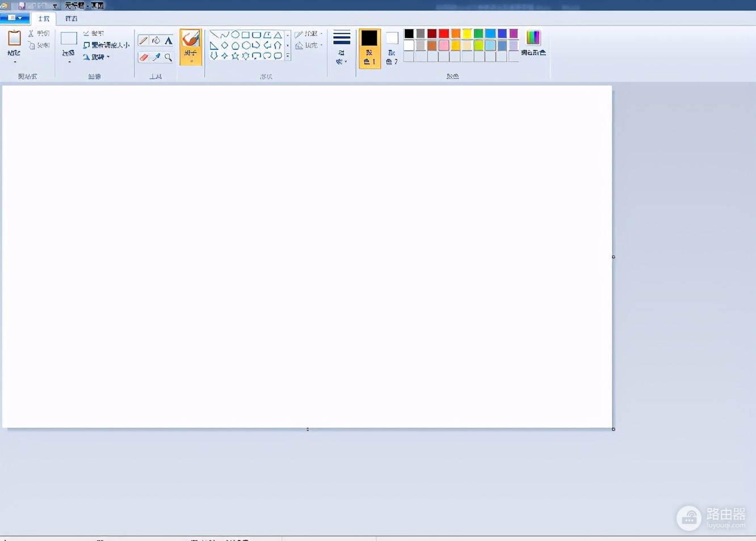The image size is (756, 541).
Task: Click the Paste clipboard icon
Action: (x=14, y=39)
